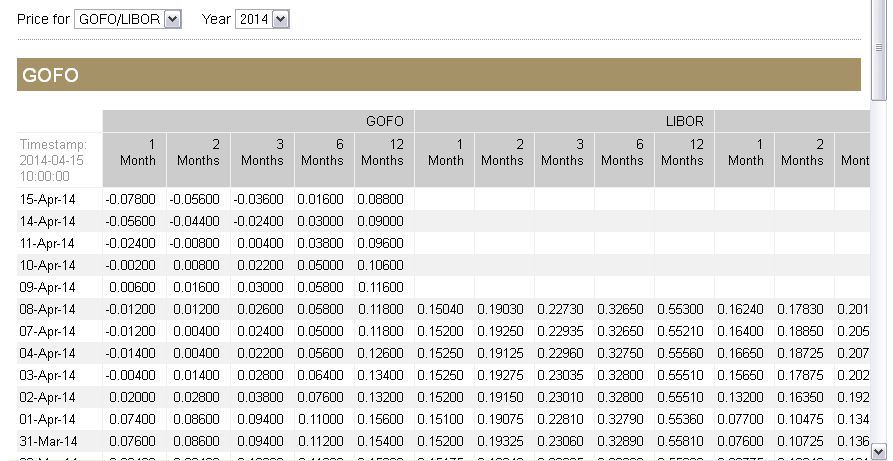The width and height of the screenshot is (893, 461).
Task: Click the 0.23010 LIBOR value for 02-Apr-14
Action: click(x=560, y=397)
